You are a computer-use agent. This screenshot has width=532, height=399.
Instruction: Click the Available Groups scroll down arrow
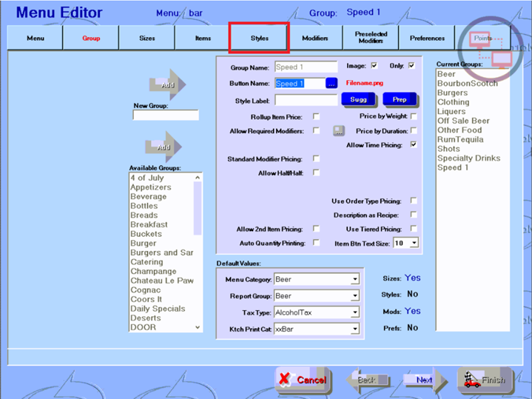[x=198, y=327]
